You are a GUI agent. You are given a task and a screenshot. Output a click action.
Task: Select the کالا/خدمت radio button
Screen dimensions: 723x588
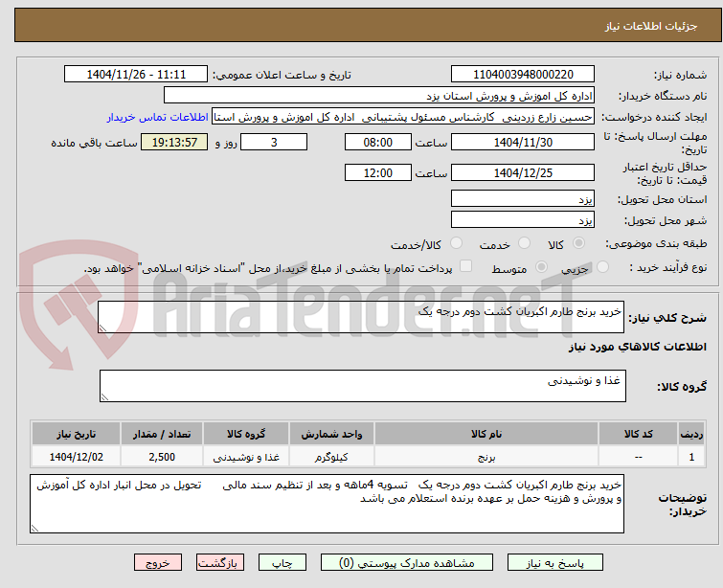coord(457,243)
